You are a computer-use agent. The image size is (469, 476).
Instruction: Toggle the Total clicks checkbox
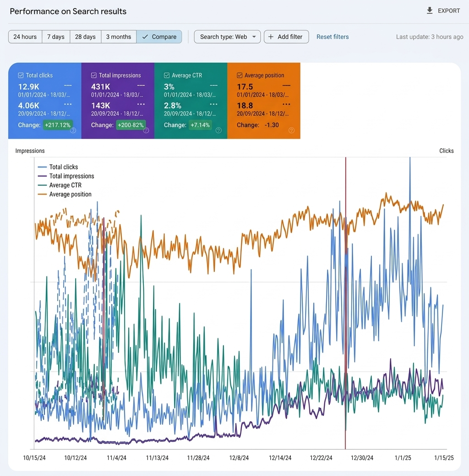[21, 75]
